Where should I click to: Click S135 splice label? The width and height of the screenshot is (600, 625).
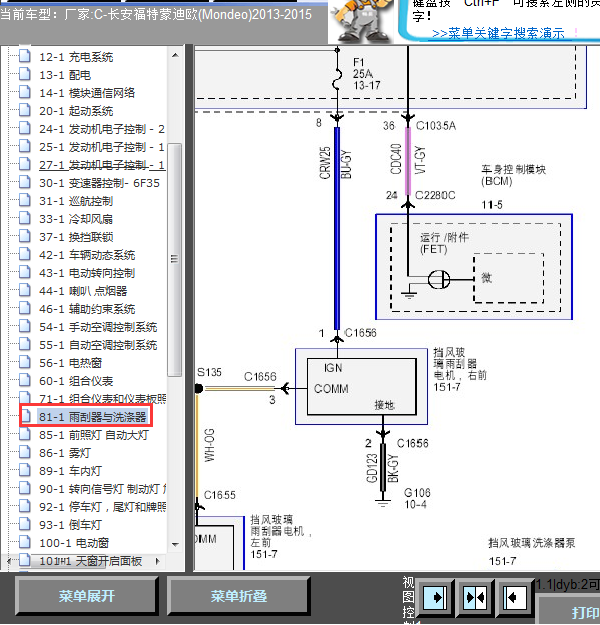tap(209, 372)
